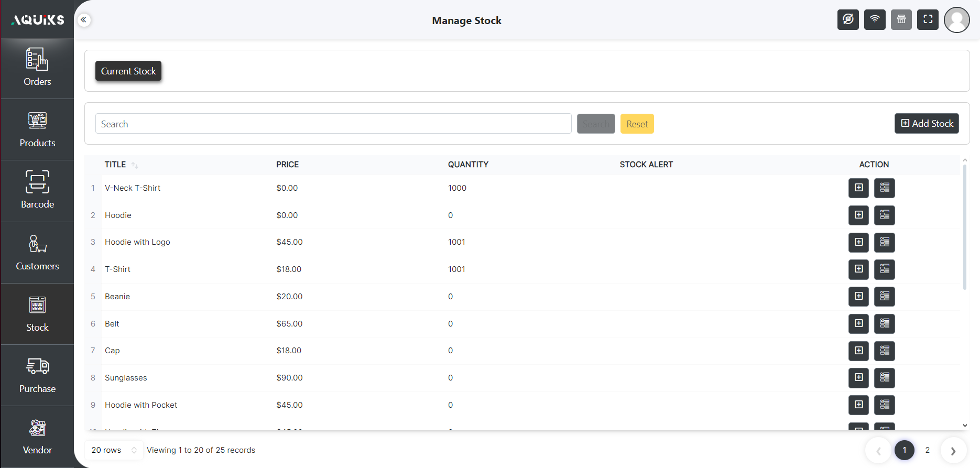Image resolution: width=980 pixels, height=468 pixels.
Task: Open the Vendor section in sidebar
Action: (37, 437)
